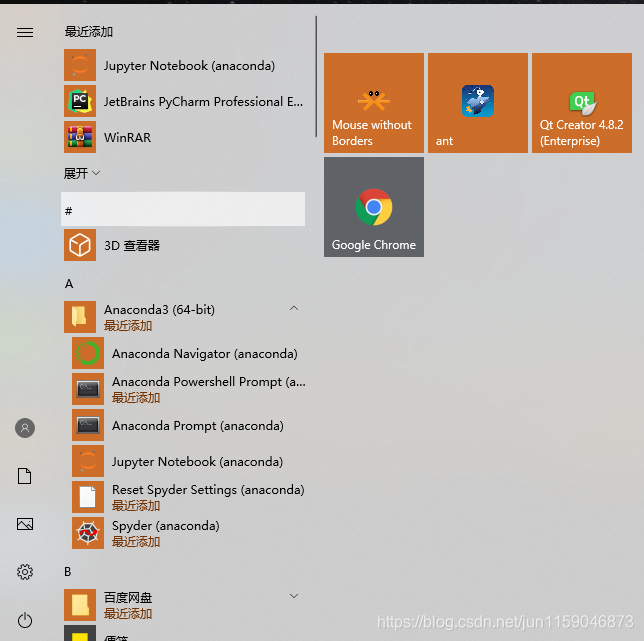The image size is (644, 641).
Task: Open Anaconda Powershell Prompt icon
Action: (x=88, y=389)
